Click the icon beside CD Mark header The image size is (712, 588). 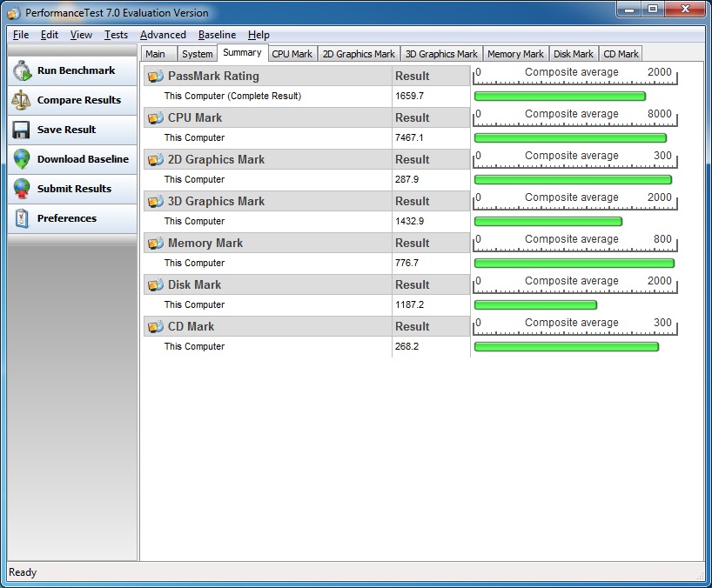click(155, 327)
